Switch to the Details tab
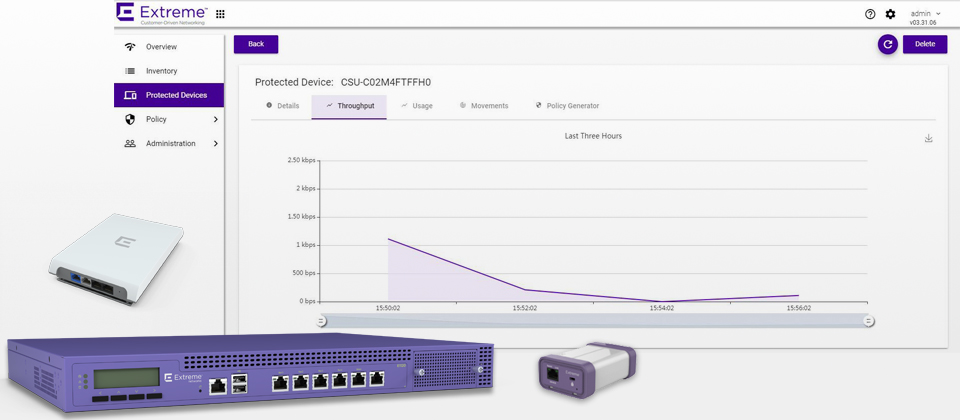960x420 pixels. coord(282,106)
